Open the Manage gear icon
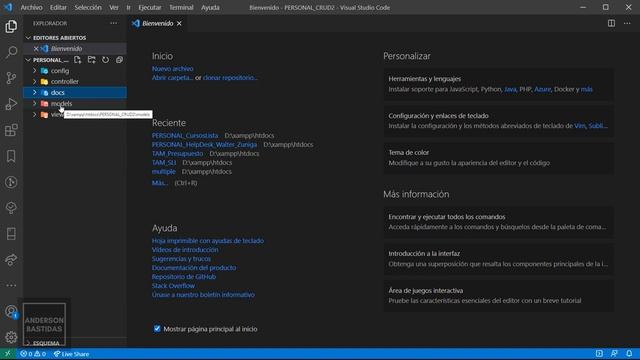Viewport: 640px width, 360px height. 11,337
